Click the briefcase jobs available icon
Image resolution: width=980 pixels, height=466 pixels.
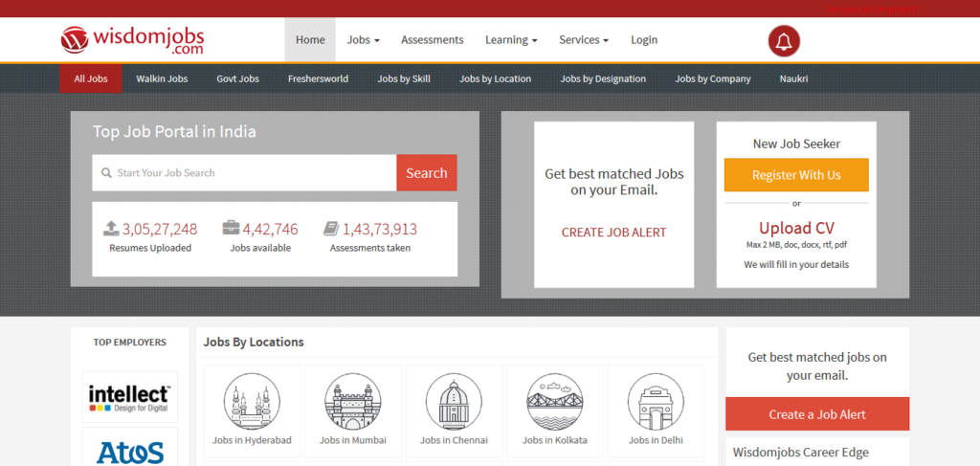coord(231,228)
